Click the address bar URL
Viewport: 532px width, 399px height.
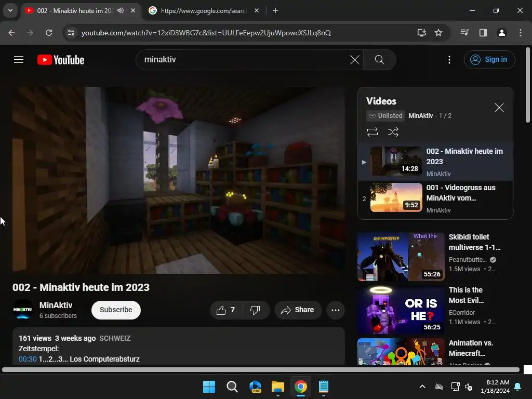click(206, 33)
